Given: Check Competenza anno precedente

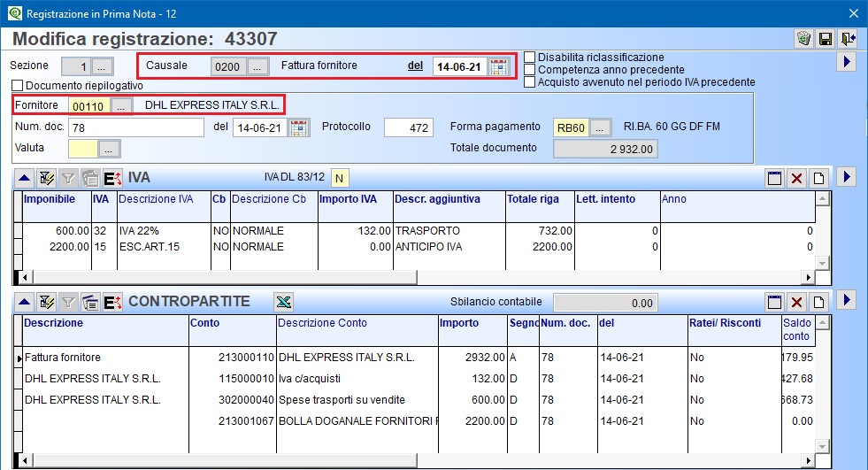Looking at the screenshot, I should click(x=530, y=70).
